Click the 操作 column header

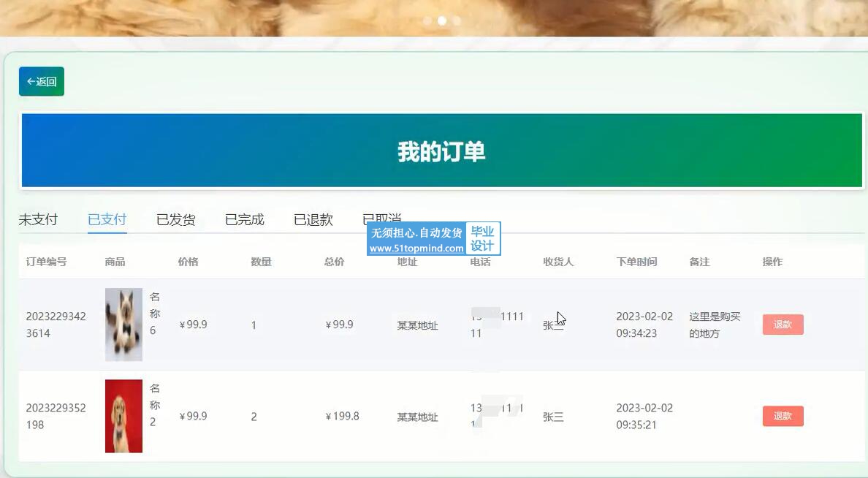point(772,262)
